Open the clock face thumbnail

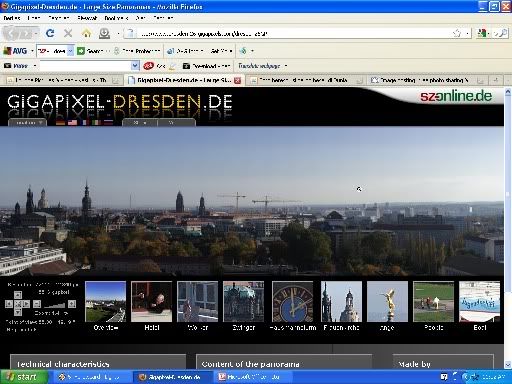pyautogui.click(x=293, y=302)
